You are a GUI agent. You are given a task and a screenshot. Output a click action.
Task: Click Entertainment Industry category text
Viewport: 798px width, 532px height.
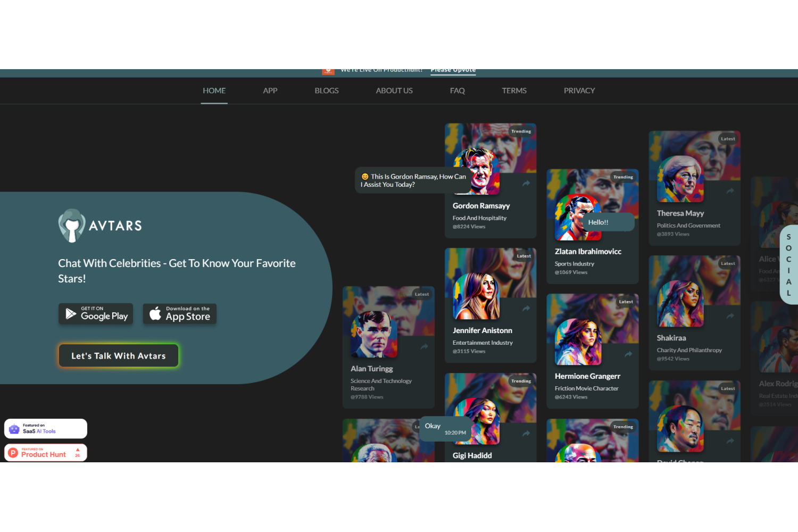click(x=483, y=343)
